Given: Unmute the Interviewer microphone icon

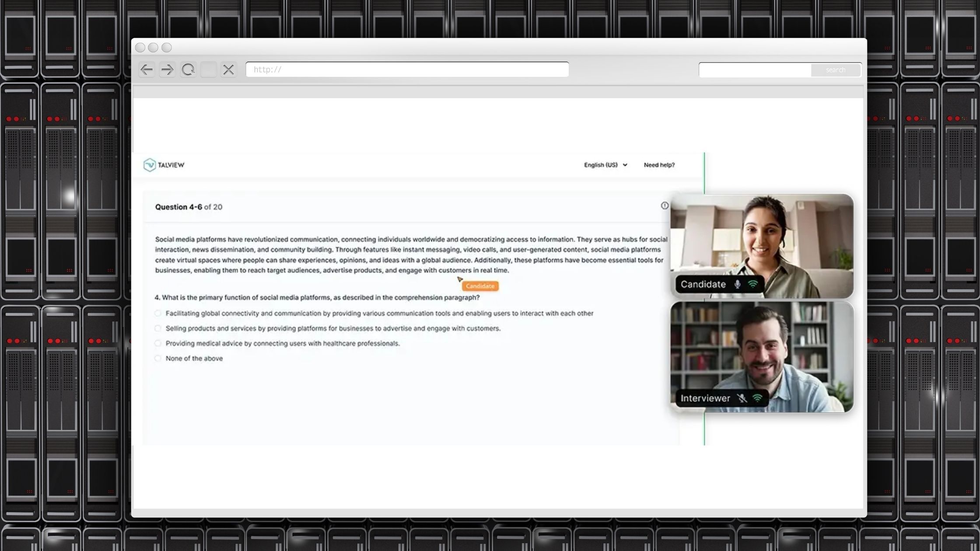Looking at the screenshot, I should [742, 398].
